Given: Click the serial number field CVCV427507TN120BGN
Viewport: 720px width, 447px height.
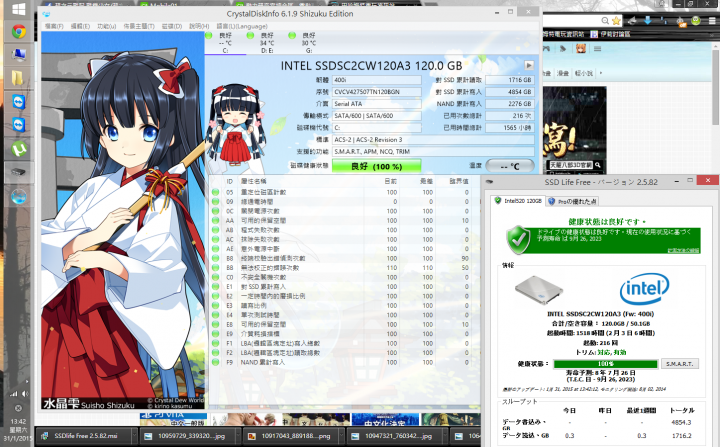Looking at the screenshot, I should tap(377, 92).
